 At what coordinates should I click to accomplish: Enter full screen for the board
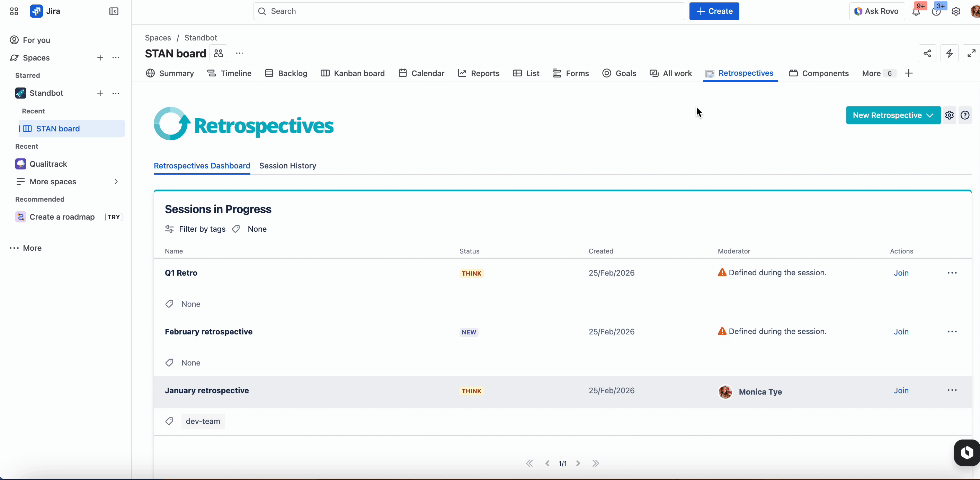coord(971,53)
